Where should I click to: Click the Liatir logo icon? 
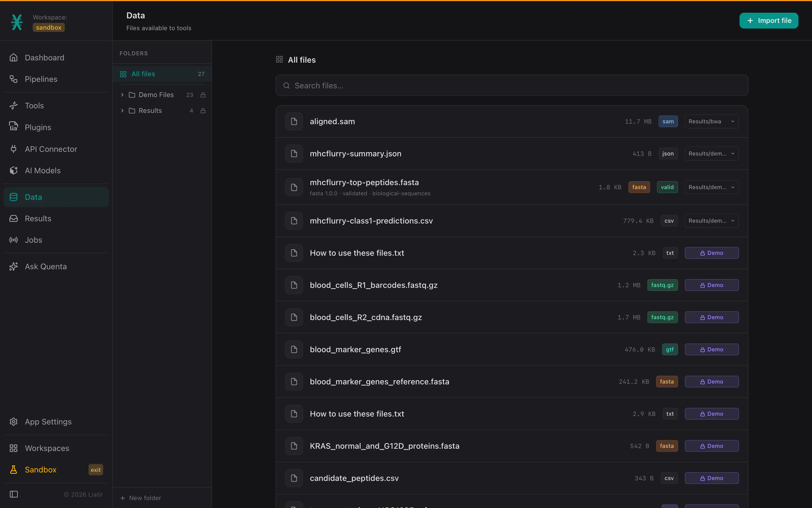pos(17,22)
